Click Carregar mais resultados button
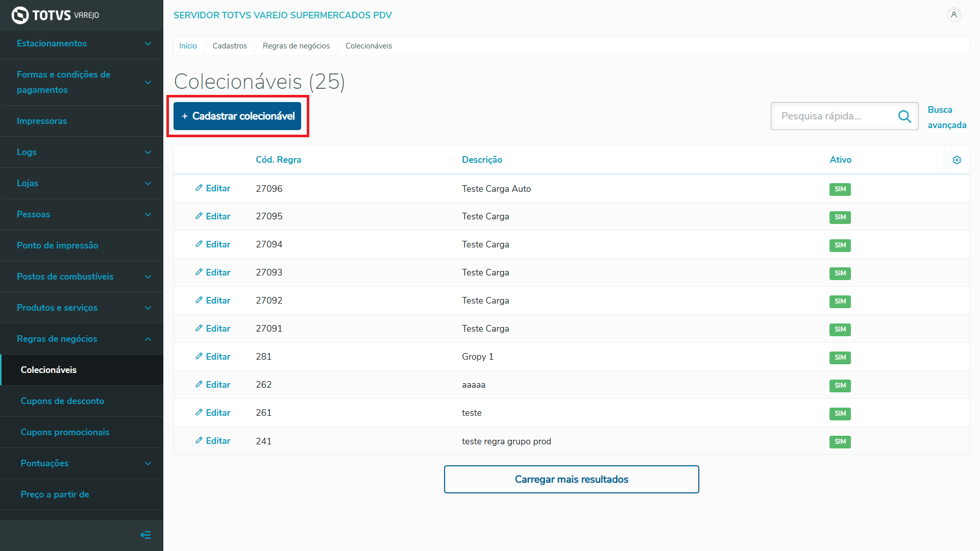 point(571,479)
